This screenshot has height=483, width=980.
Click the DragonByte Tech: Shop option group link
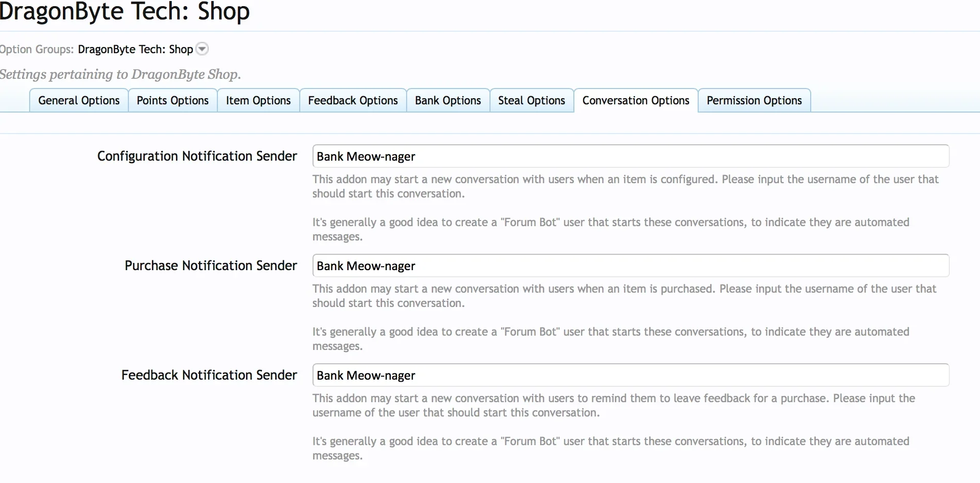coord(135,49)
